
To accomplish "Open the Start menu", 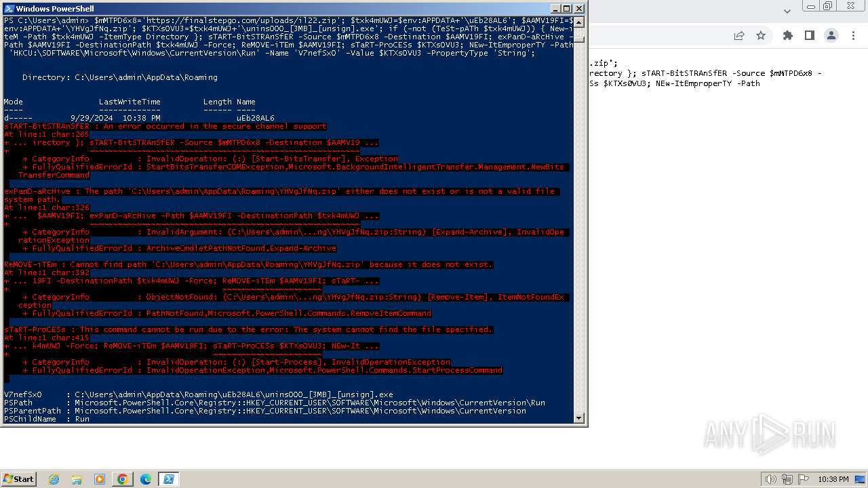I will [x=19, y=479].
